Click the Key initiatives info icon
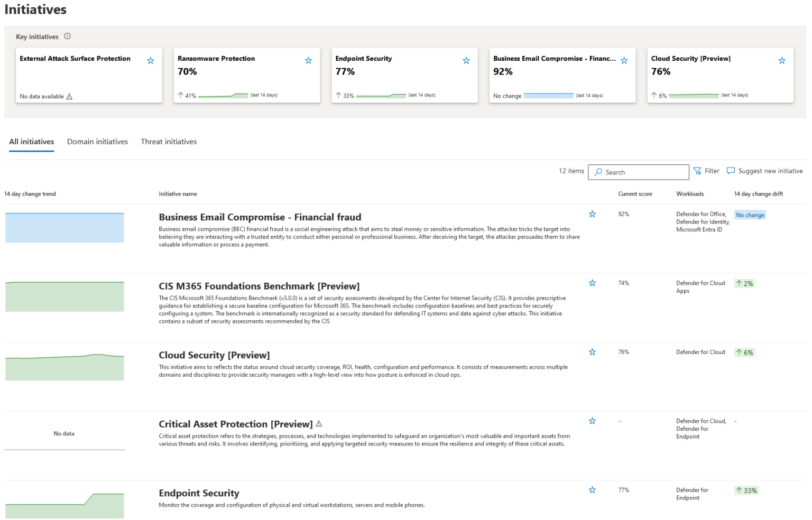The height and width of the screenshot is (520, 812). [67, 36]
